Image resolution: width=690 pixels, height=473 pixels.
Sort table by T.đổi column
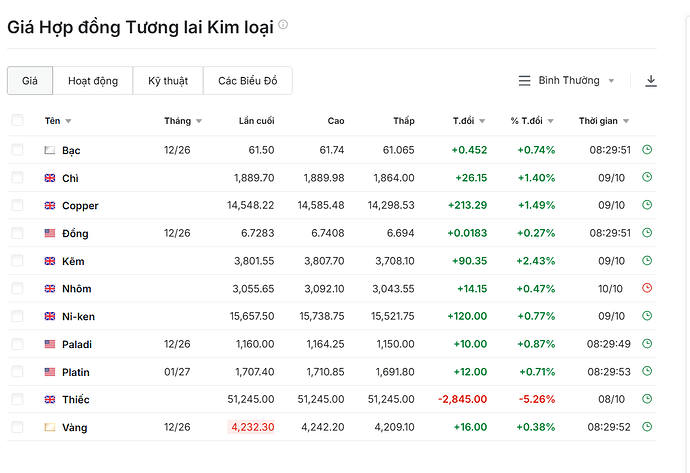click(x=469, y=121)
